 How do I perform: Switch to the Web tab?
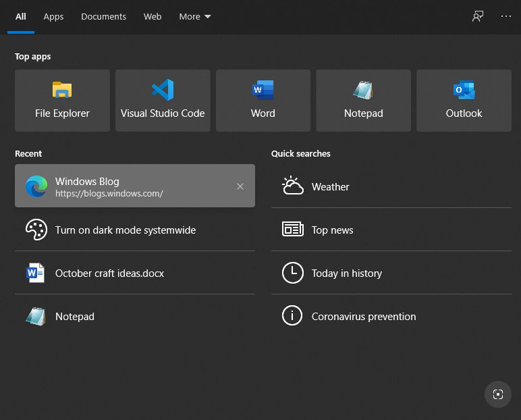(x=153, y=17)
